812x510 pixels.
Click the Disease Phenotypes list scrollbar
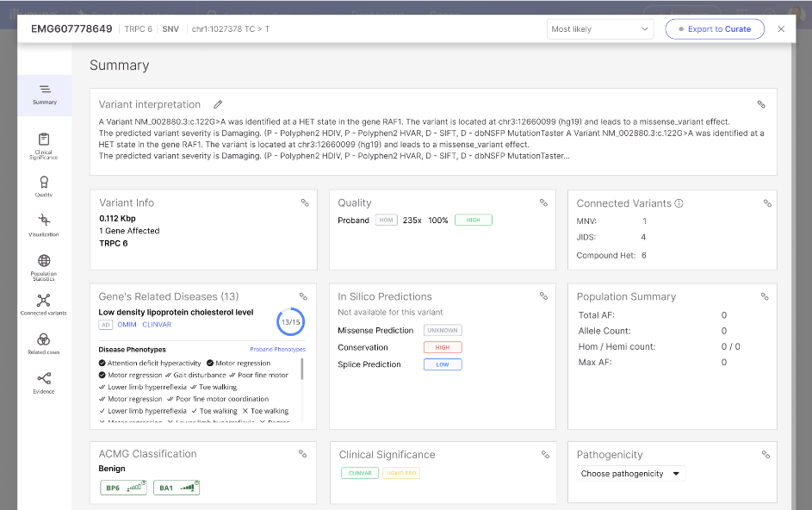(301, 370)
